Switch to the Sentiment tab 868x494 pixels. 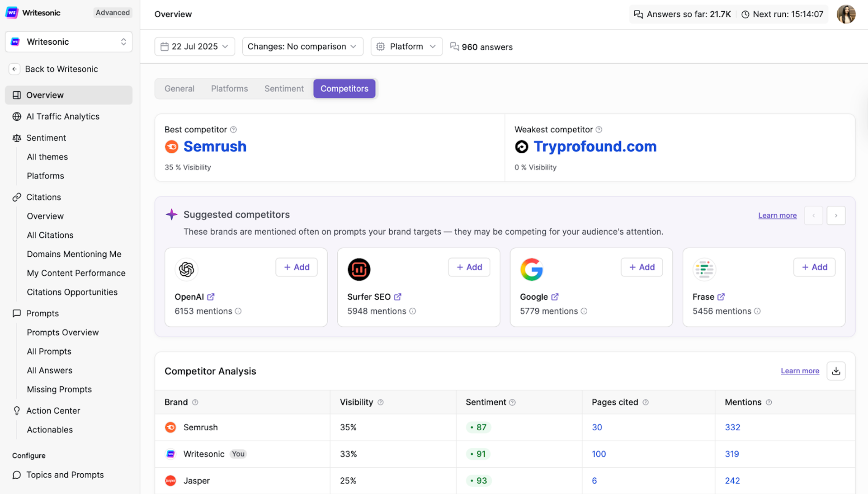[x=284, y=89]
